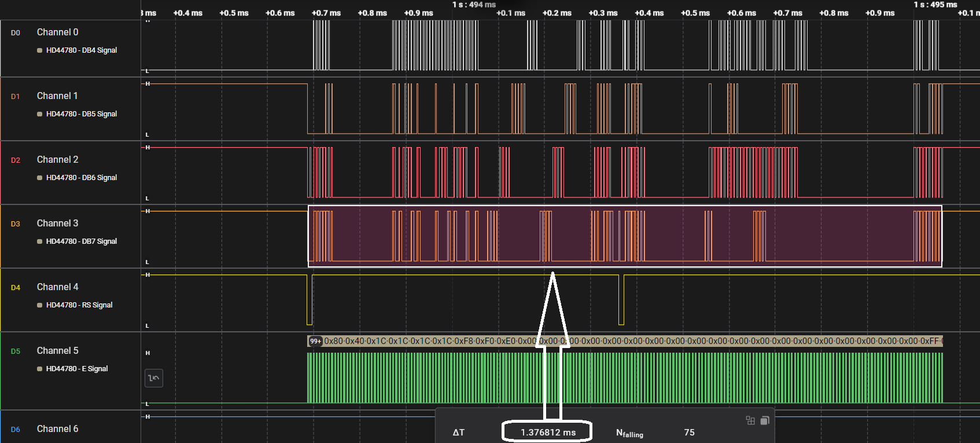Viewport: 980px width, 443px height.
Task: Click the 1 s : 495 ms timeline marker
Action: [x=935, y=5]
